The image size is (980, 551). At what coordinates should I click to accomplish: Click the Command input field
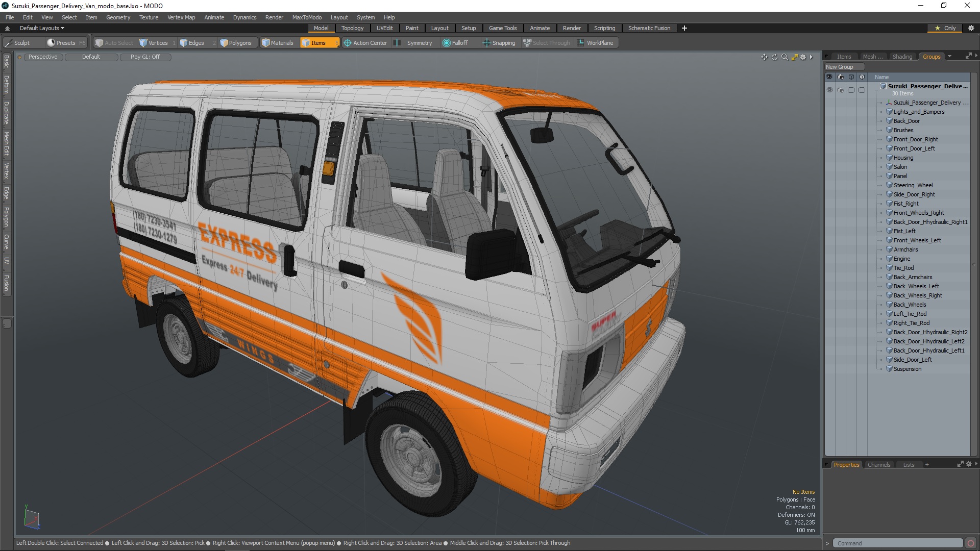[897, 543]
